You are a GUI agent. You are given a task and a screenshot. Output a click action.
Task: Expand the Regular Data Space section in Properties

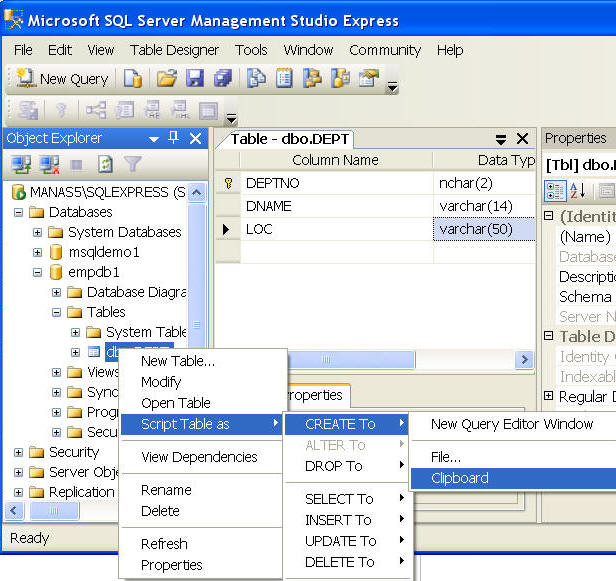[549, 396]
